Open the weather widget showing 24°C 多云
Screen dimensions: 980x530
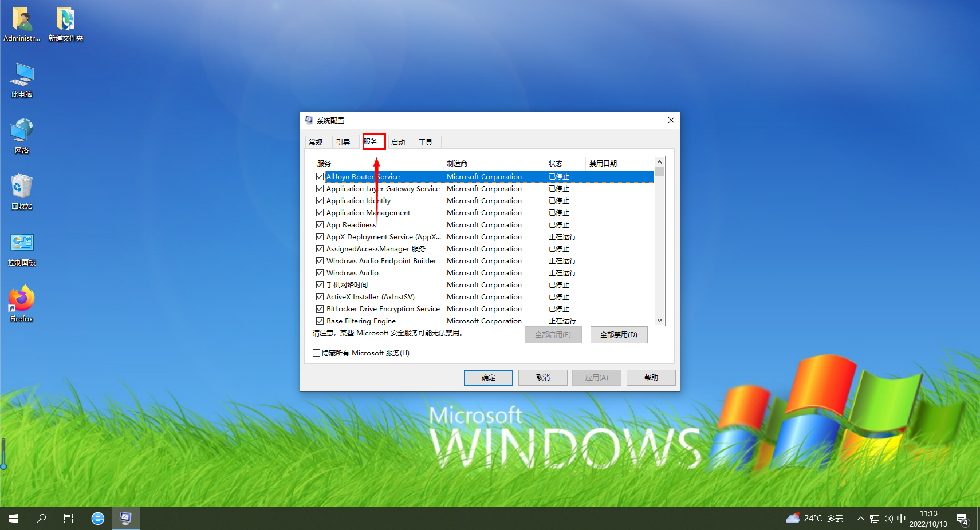coord(814,519)
